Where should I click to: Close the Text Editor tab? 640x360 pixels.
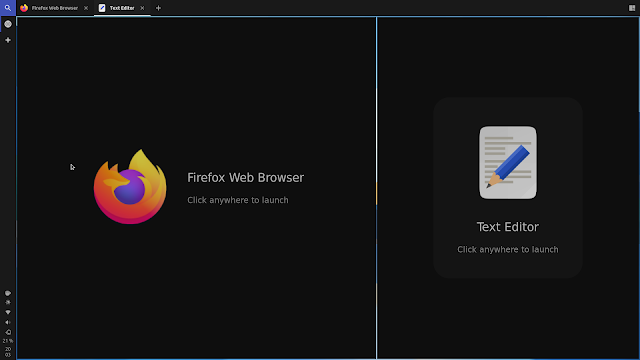tap(142, 8)
